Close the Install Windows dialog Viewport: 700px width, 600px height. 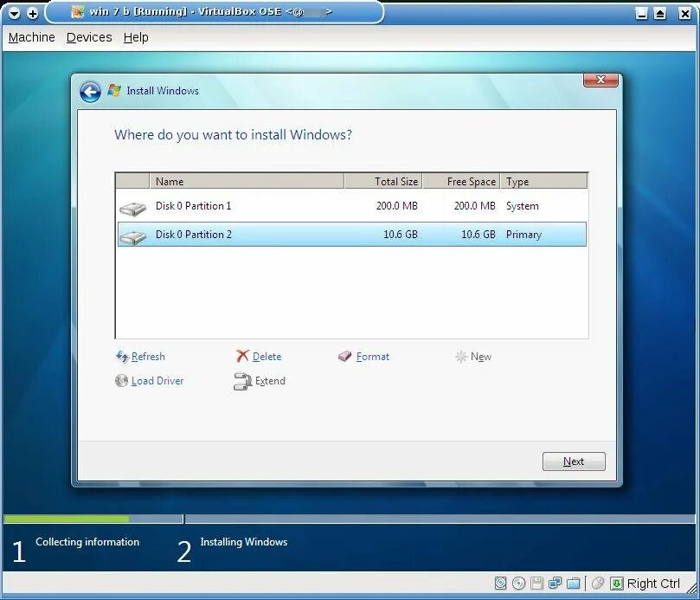(x=600, y=80)
